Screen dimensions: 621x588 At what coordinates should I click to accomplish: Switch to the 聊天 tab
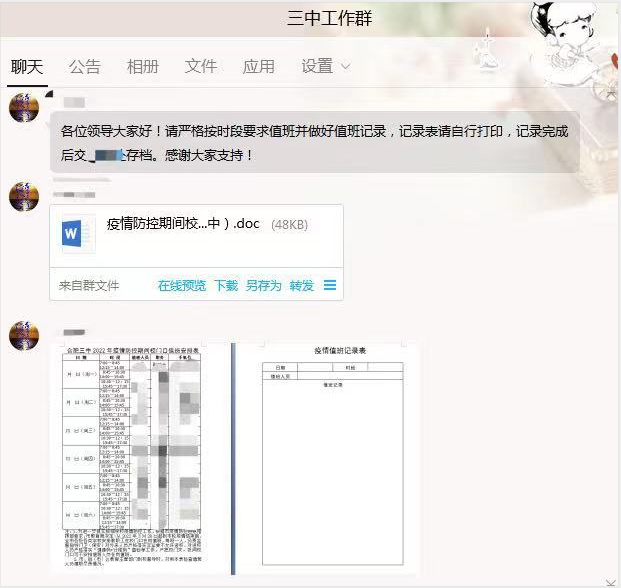tap(27, 67)
